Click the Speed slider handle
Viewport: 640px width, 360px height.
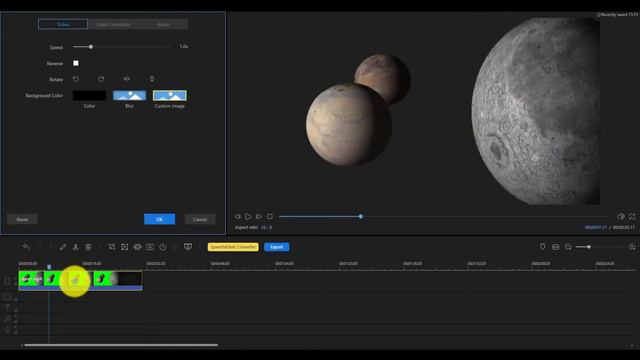click(x=91, y=47)
